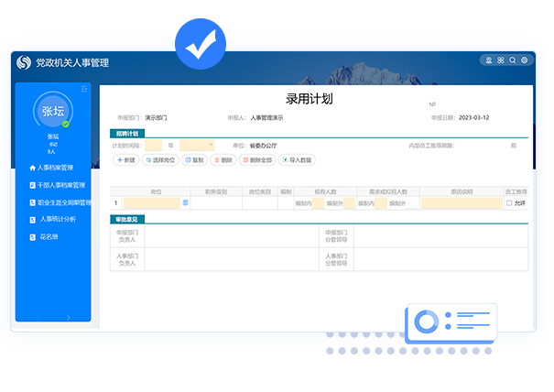Viewport: 554px width, 392px height.
Task: Open 职业生涯全周期管理 in the sidebar
Action: (60, 202)
